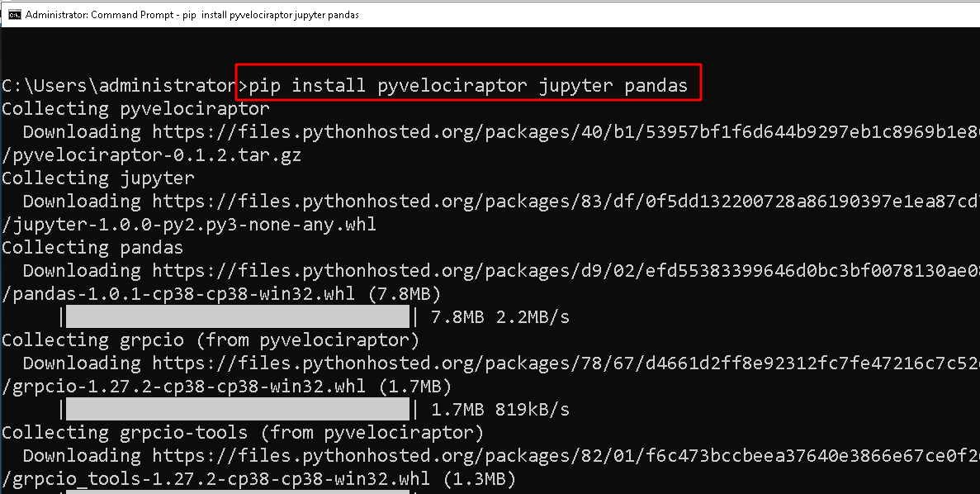Click the 'Collecting grpcio (from pyvelociraptor)' line
The image size is (980, 494).
click(x=211, y=340)
